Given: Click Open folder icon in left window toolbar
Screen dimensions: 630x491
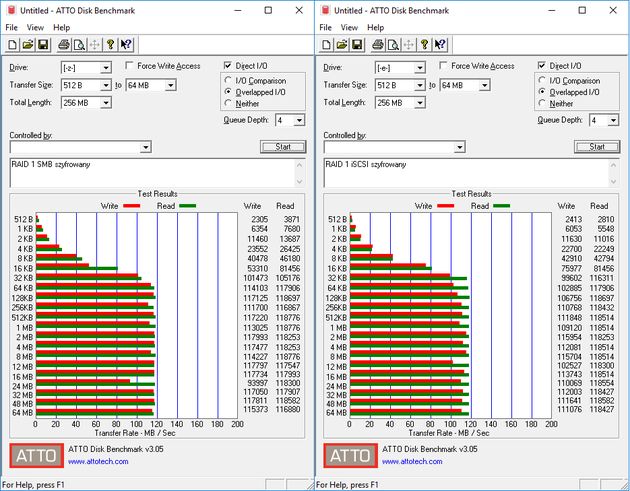Looking at the screenshot, I should (28, 45).
